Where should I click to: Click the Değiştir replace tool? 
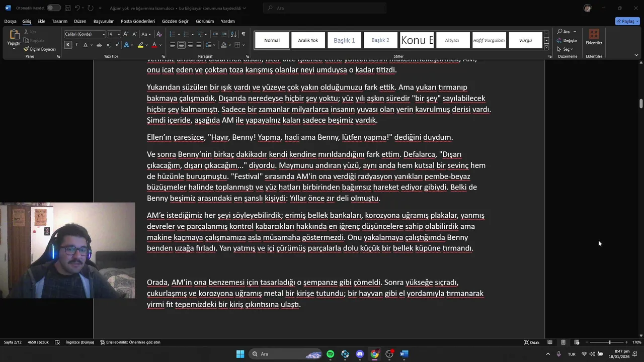(567, 40)
